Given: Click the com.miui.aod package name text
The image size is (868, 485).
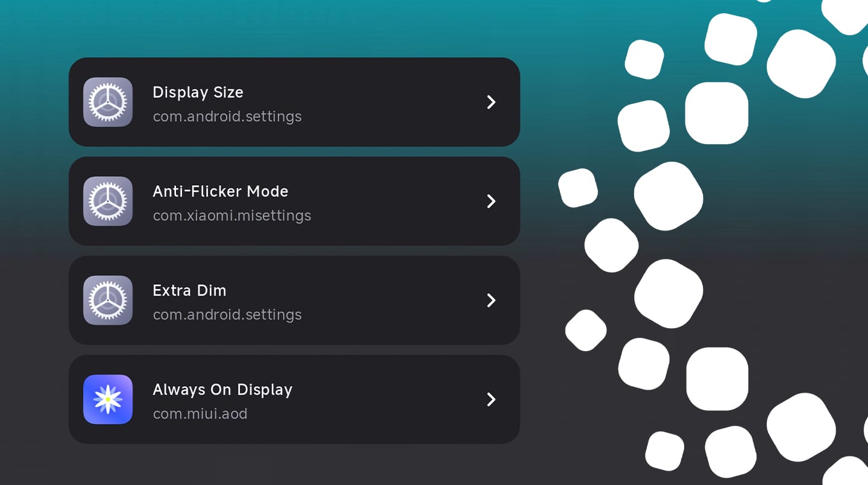Looking at the screenshot, I should [x=200, y=414].
